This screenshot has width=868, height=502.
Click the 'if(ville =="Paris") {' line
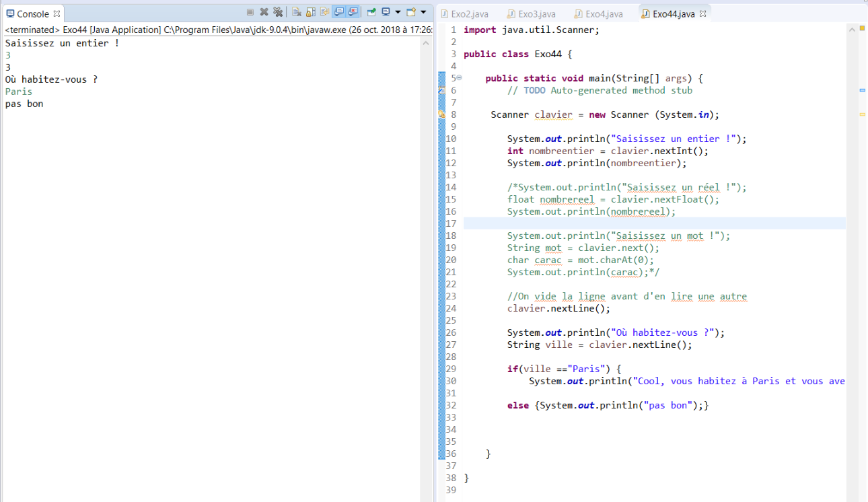[564, 369]
